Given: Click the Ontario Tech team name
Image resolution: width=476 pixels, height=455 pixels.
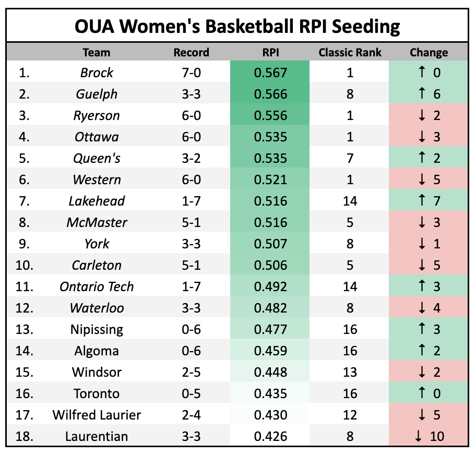Looking at the screenshot, I should click(97, 287).
